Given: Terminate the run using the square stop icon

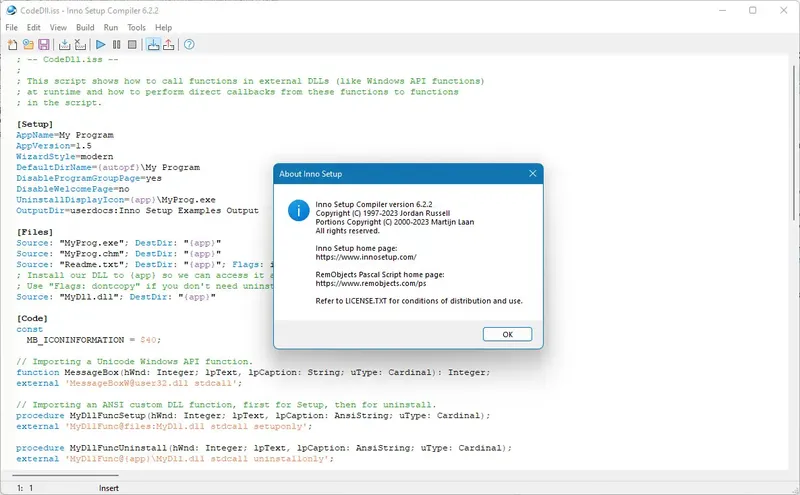Looking at the screenshot, I should (x=132, y=45).
